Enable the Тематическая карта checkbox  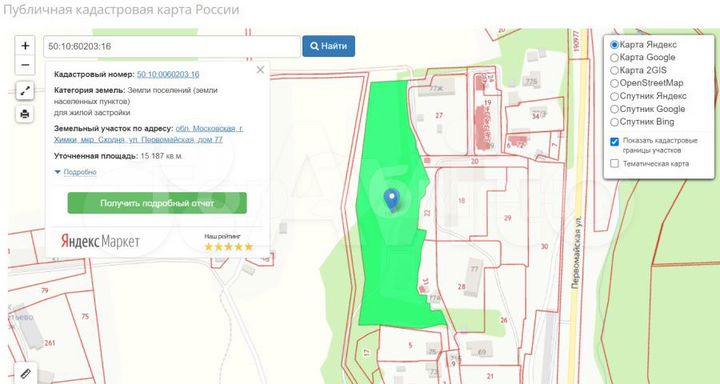click(614, 164)
